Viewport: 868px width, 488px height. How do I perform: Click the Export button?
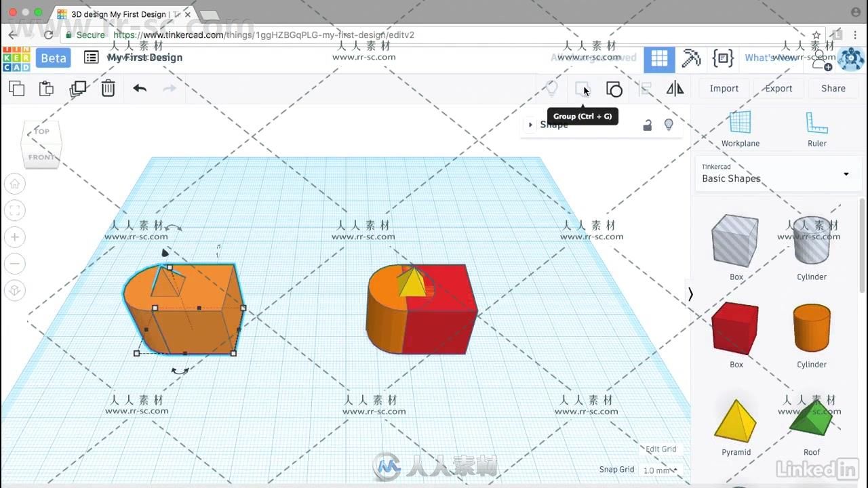(x=778, y=88)
